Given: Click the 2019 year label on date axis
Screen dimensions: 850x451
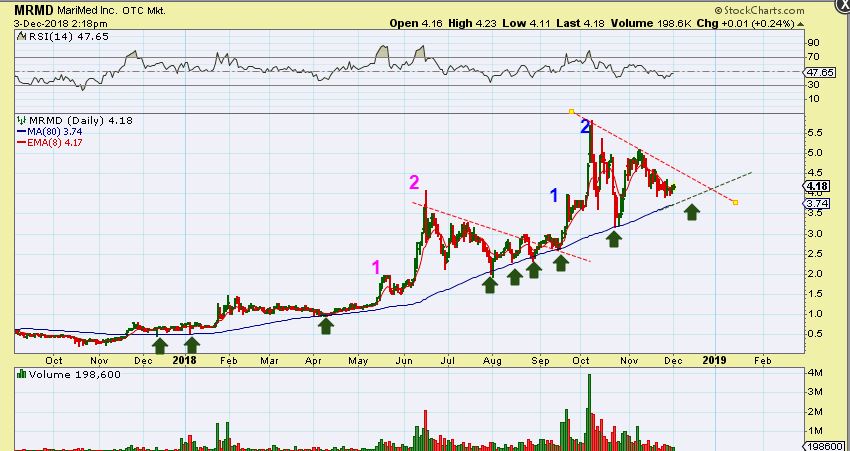Looking at the screenshot, I should coord(715,360).
